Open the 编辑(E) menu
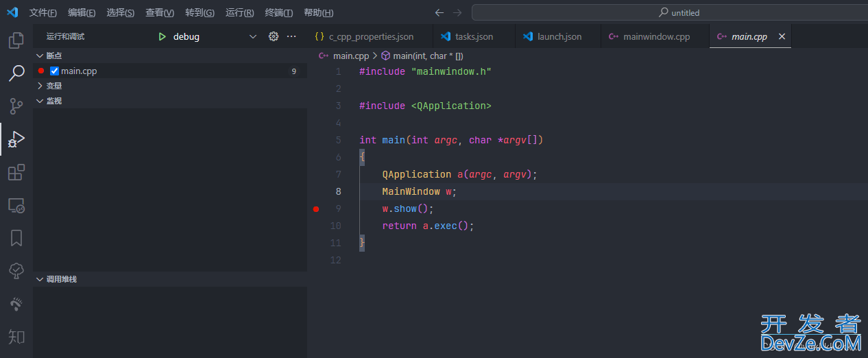This screenshot has width=868, height=358. coord(82,12)
